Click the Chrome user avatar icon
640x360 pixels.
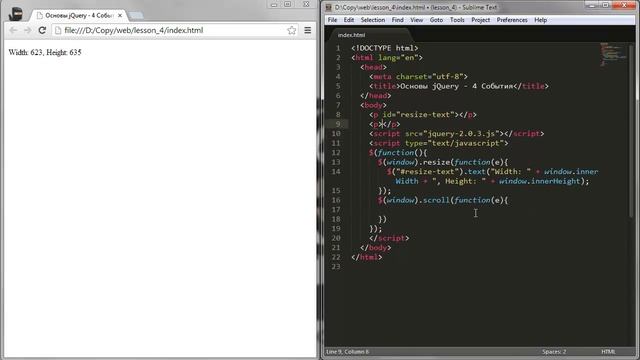pyautogui.click(x=16, y=13)
